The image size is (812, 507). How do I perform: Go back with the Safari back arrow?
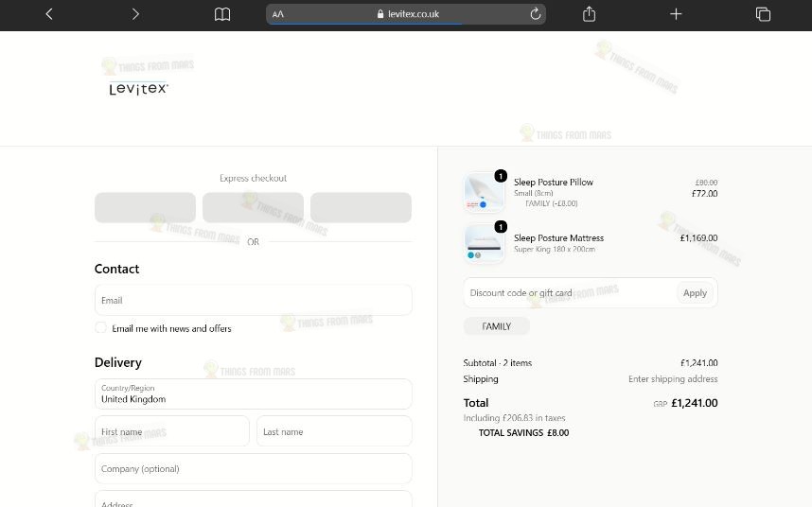click(x=49, y=14)
